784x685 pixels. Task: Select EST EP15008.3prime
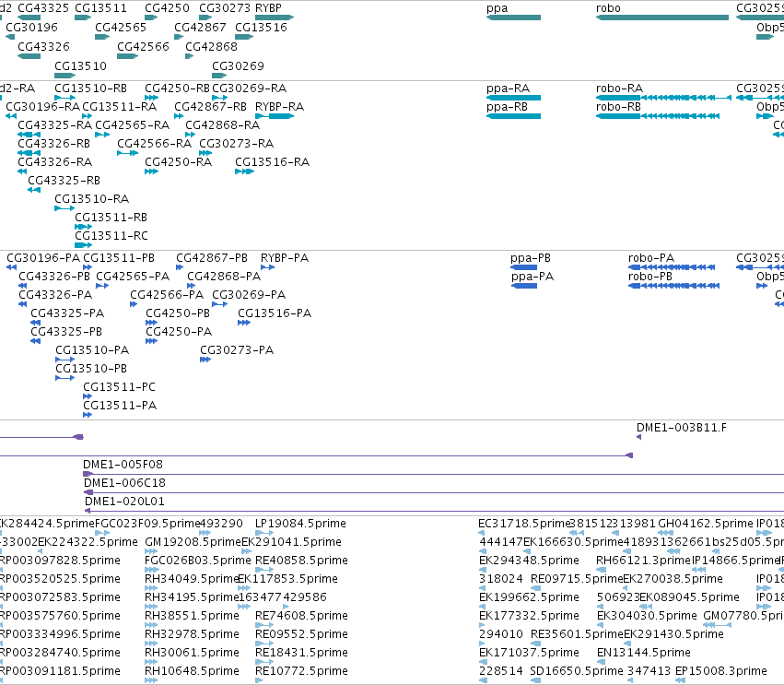(680, 680)
